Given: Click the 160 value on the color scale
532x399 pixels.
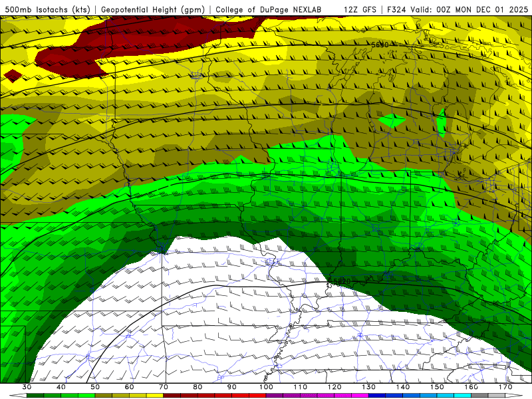Looking at the screenshot, I should 471,387.
